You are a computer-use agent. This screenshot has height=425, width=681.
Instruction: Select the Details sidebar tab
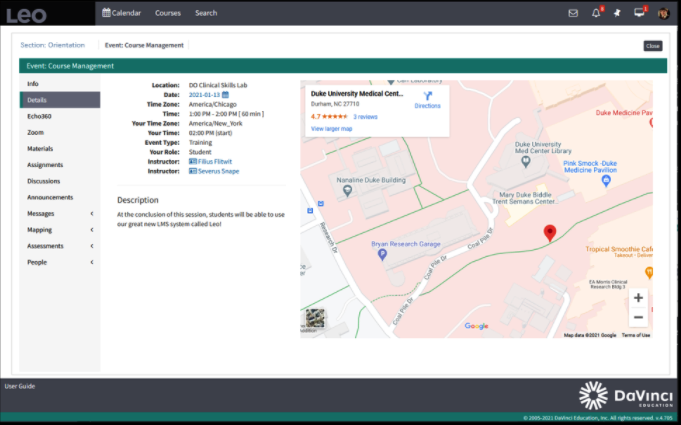pos(60,100)
